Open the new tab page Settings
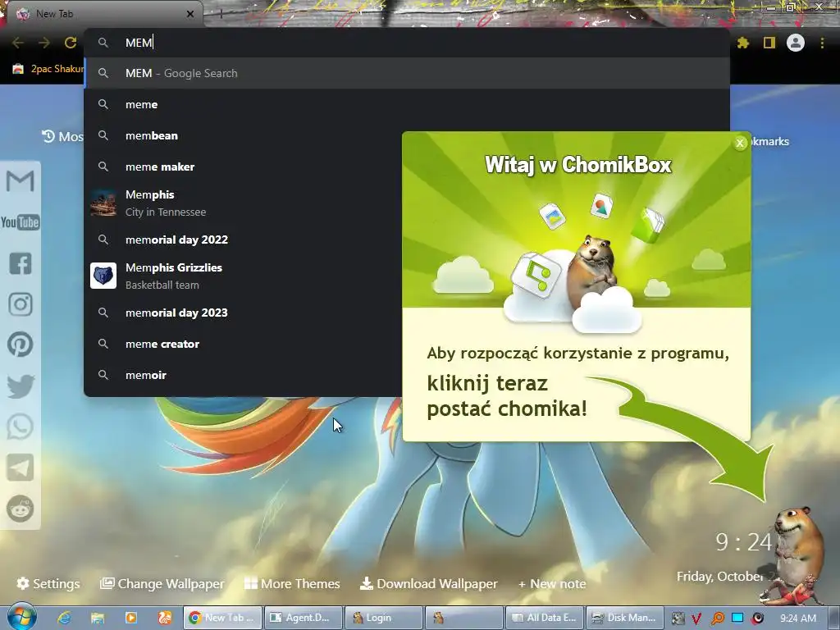 click(48, 583)
